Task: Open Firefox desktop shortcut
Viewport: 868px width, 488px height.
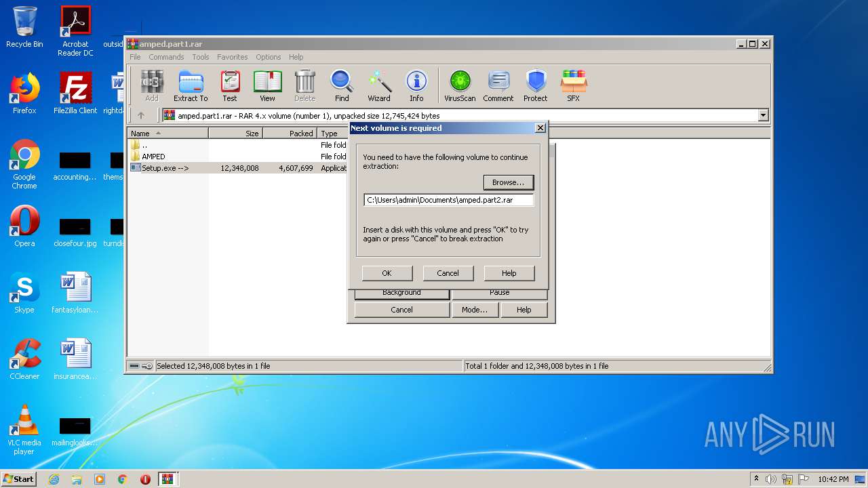Action: (24, 94)
